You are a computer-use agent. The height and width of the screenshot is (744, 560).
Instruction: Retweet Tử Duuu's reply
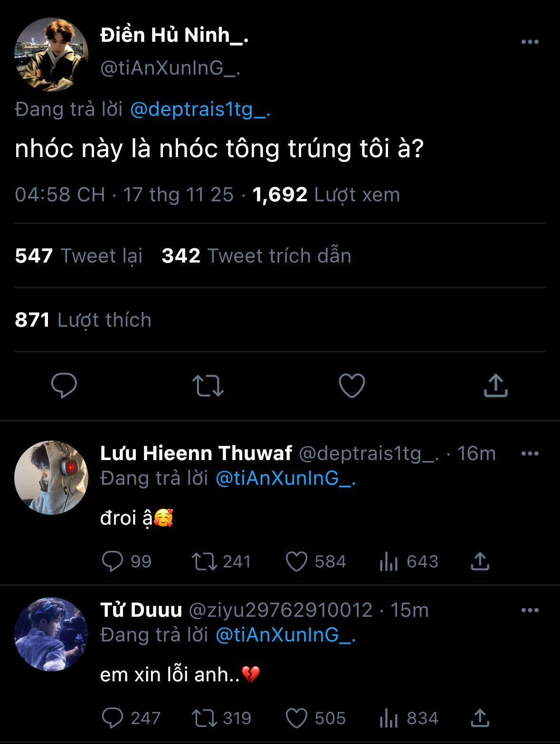tap(205, 718)
